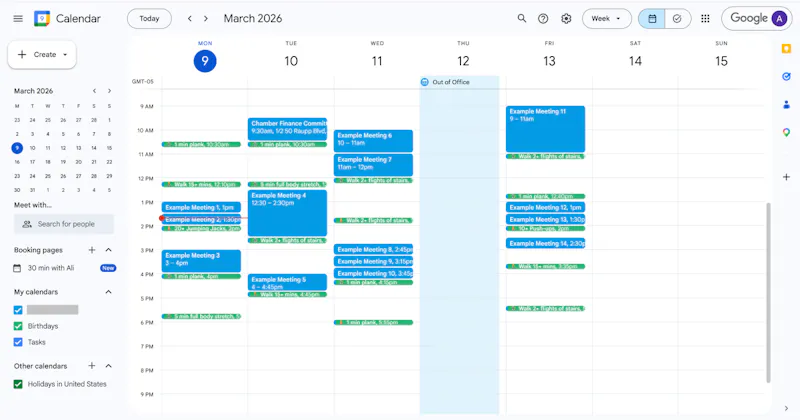Screen dimensions: 800x420
Task: Open the Google apps grid
Action: [x=706, y=18]
